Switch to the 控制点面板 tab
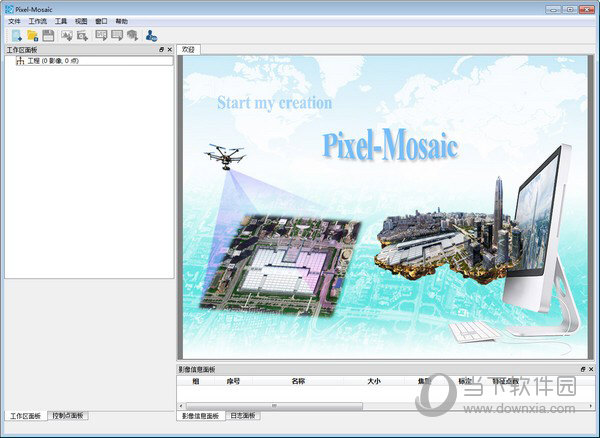The height and width of the screenshot is (438, 600). click(x=68, y=416)
